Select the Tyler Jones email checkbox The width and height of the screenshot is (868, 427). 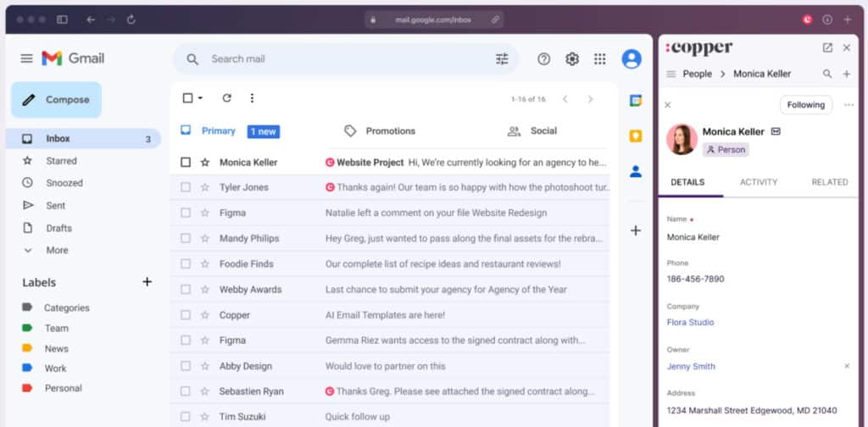tap(186, 187)
